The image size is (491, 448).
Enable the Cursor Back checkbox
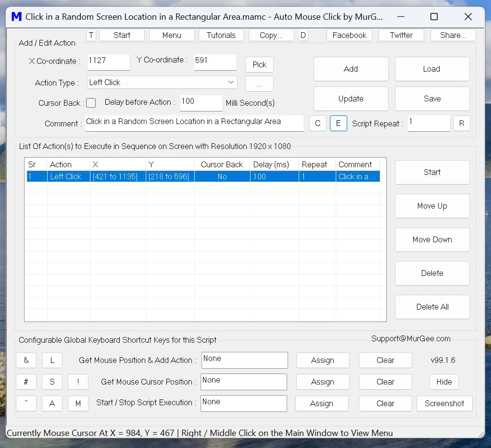click(90, 102)
